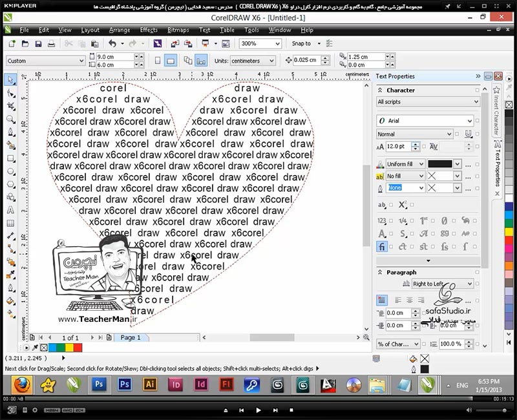Select the Shape tool in toolbox

click(11, 93)
